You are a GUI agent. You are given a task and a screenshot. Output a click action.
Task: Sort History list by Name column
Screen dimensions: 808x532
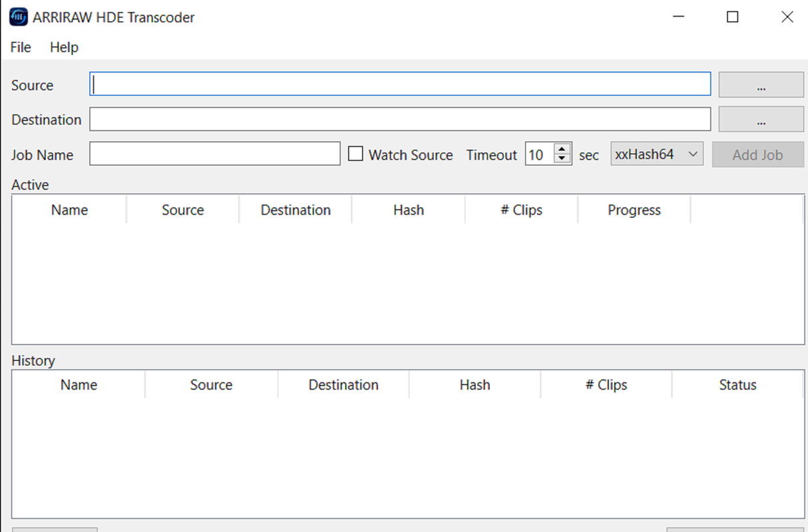(79, 385)
